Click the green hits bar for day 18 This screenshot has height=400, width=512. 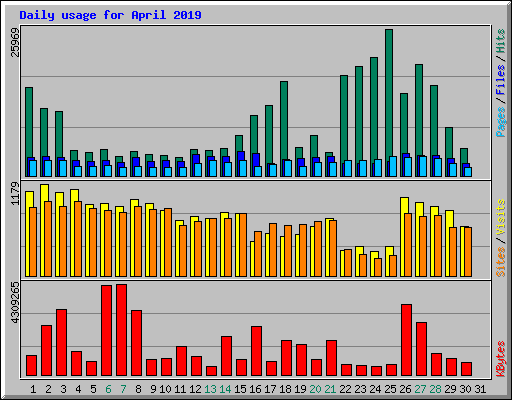click(284, 120)
